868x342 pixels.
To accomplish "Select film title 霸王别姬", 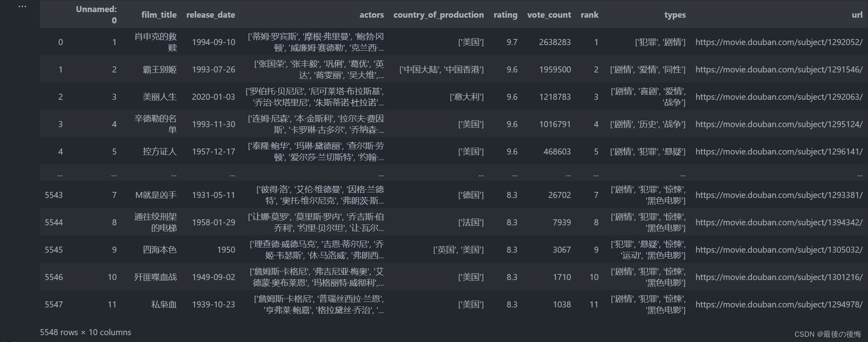I will [160, 70].
